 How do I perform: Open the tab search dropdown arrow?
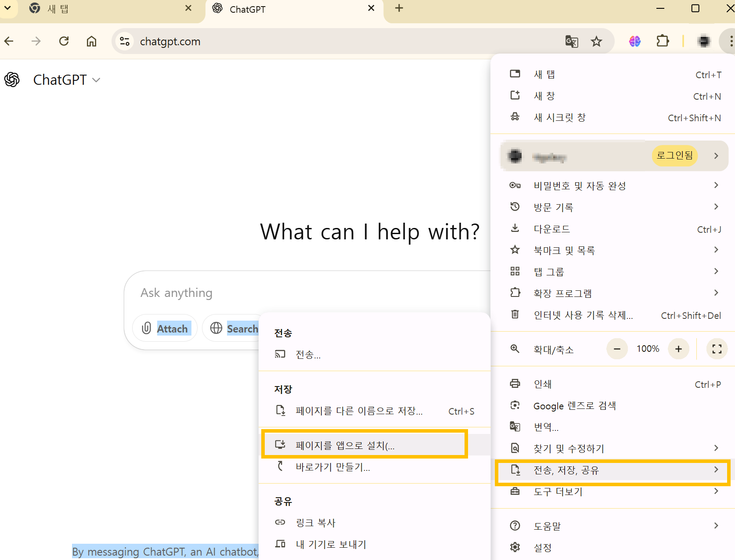(7, 8)
